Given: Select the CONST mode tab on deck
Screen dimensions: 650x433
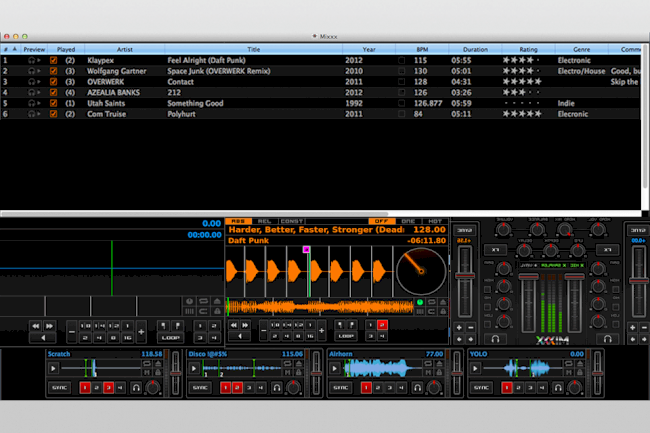Looking at the screenshot, I should [x=293, y=221].
